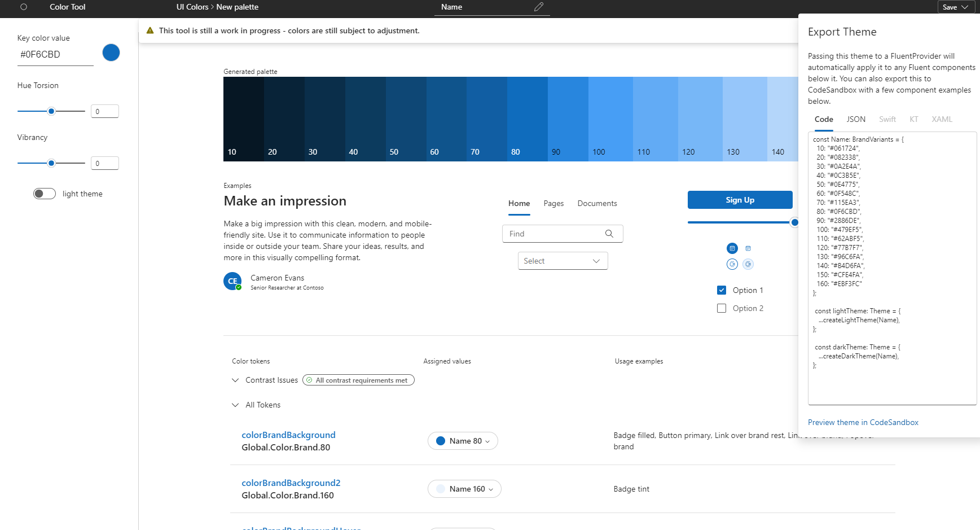Collapse the Contrast Issues section
The height and width of the screenshot is (530, 980).
click(x=235, y=380)
